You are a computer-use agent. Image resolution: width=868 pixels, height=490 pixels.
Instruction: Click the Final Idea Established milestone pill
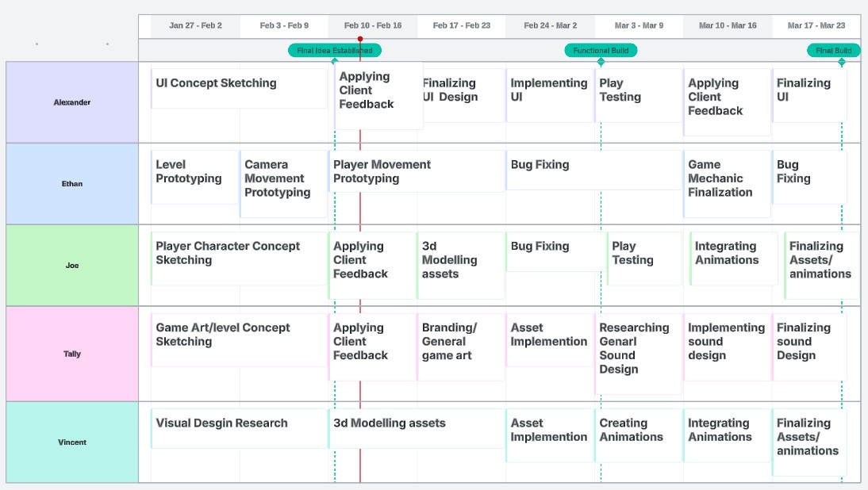tap(335, 51)
